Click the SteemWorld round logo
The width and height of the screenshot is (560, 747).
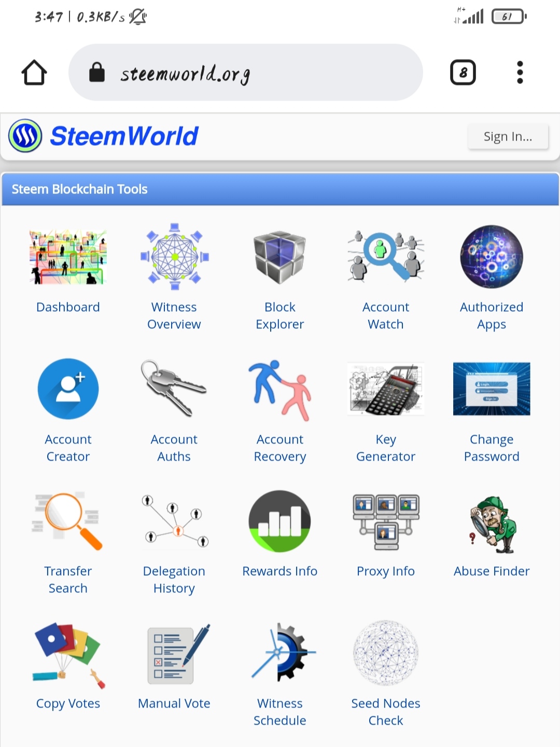25,136
